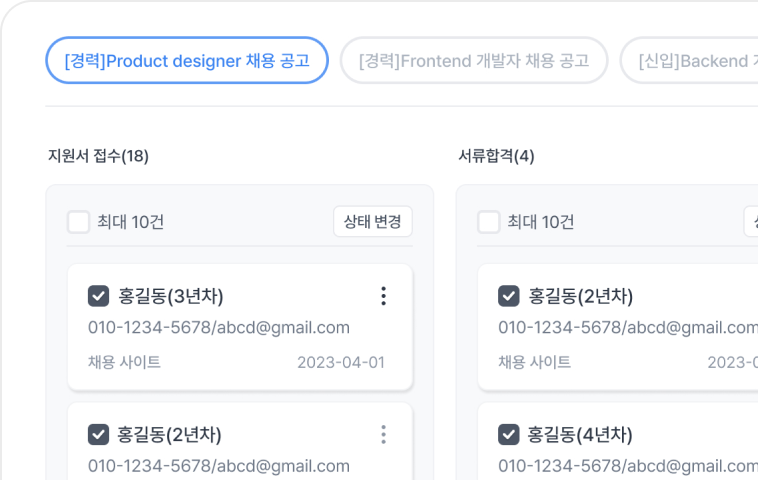Select [경력]Product designer 채용 공고 tab

pyautogui.click(x=187, y=60)
